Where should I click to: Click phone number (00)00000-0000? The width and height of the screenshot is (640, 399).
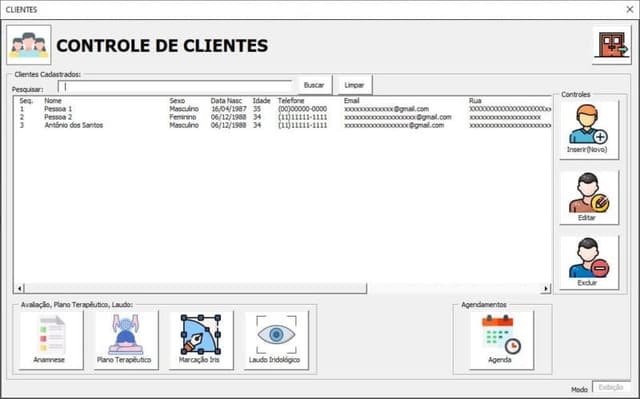click(302, 109)
